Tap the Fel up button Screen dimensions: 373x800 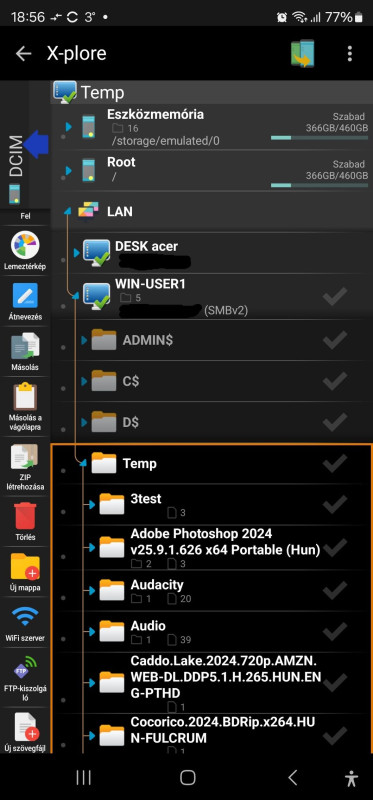coord(25,216)
